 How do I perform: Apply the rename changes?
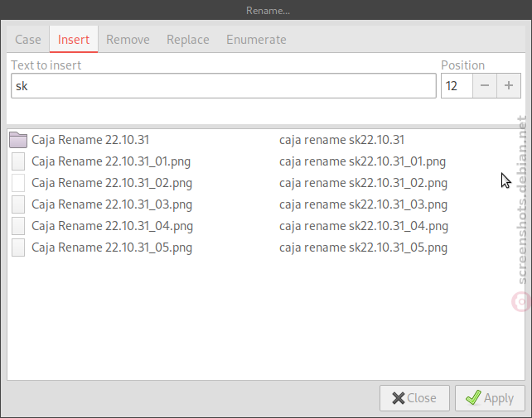[490, 398]
